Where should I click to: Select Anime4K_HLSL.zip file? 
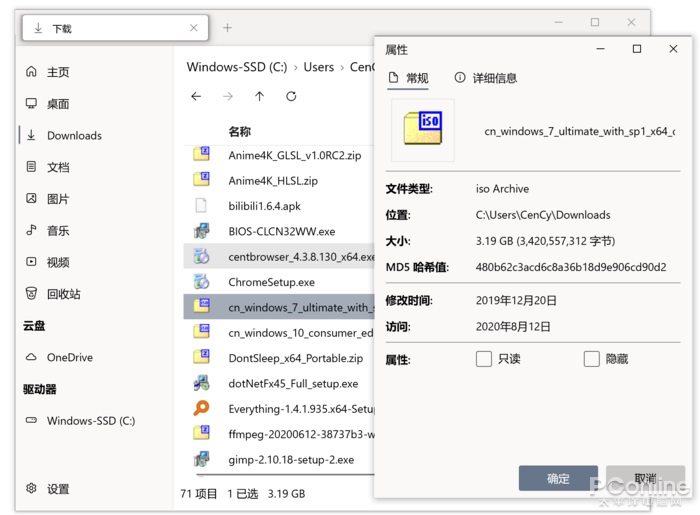tap(279, 181)
